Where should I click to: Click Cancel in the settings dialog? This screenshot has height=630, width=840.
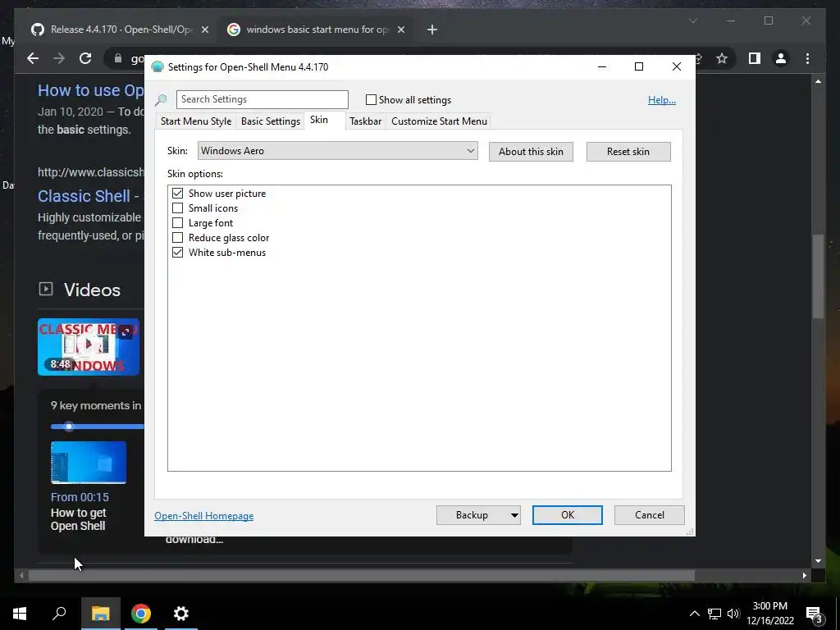pos(650,515)
